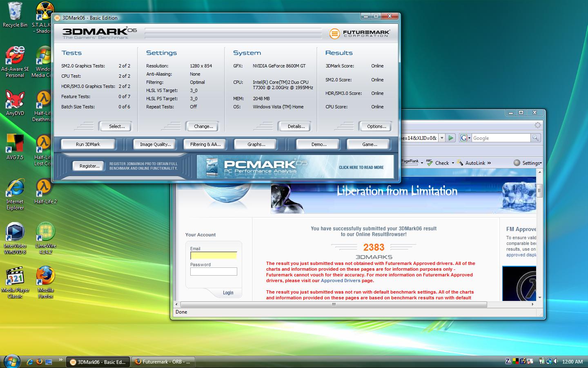
Task: Open the PageRank dropdown arrow
Action: pyautogui.click(x=422, y=163)
